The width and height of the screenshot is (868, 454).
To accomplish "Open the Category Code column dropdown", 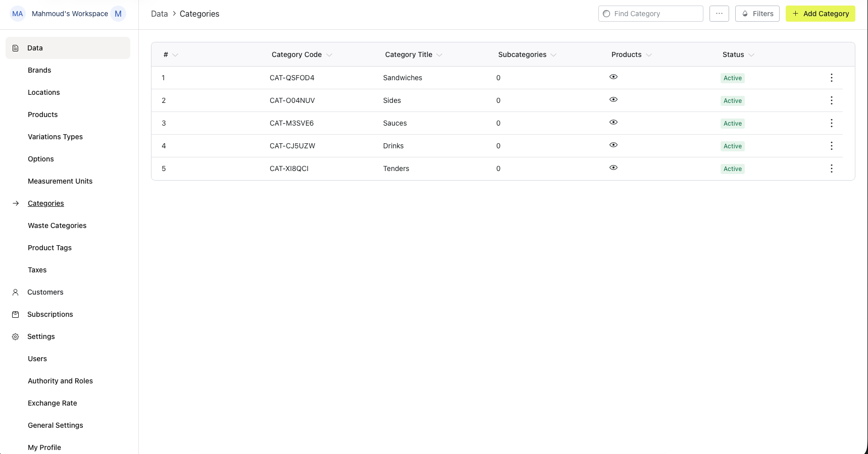I will pos(329,55).
